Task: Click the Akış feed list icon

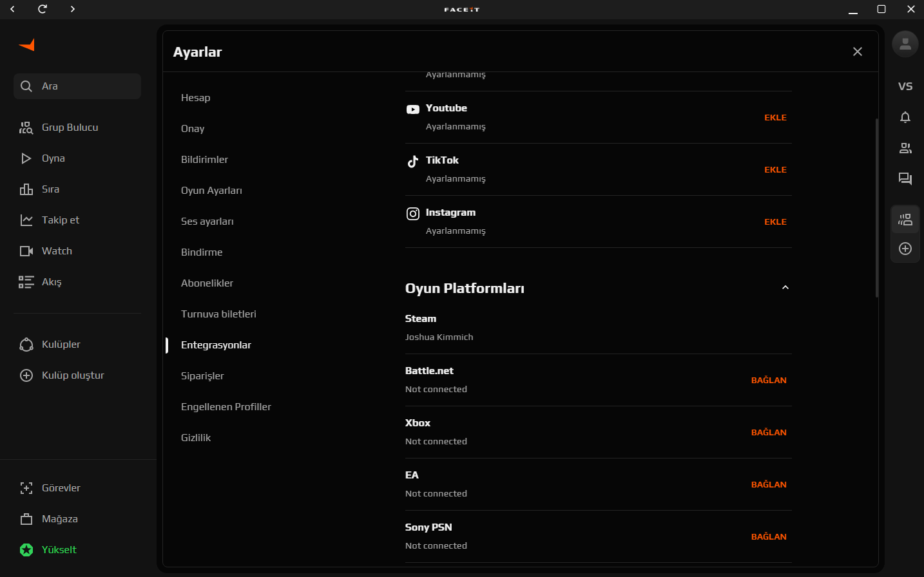Action: (26, 282)
